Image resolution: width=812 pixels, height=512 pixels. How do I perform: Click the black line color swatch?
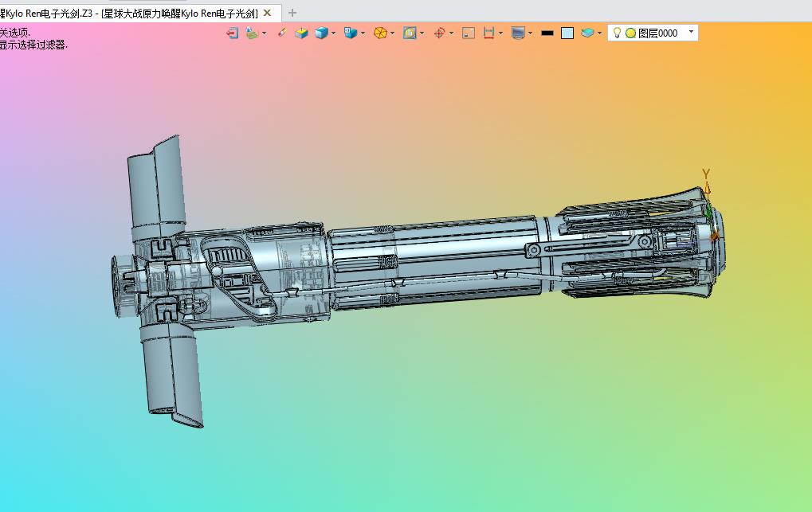coord(547,33)
